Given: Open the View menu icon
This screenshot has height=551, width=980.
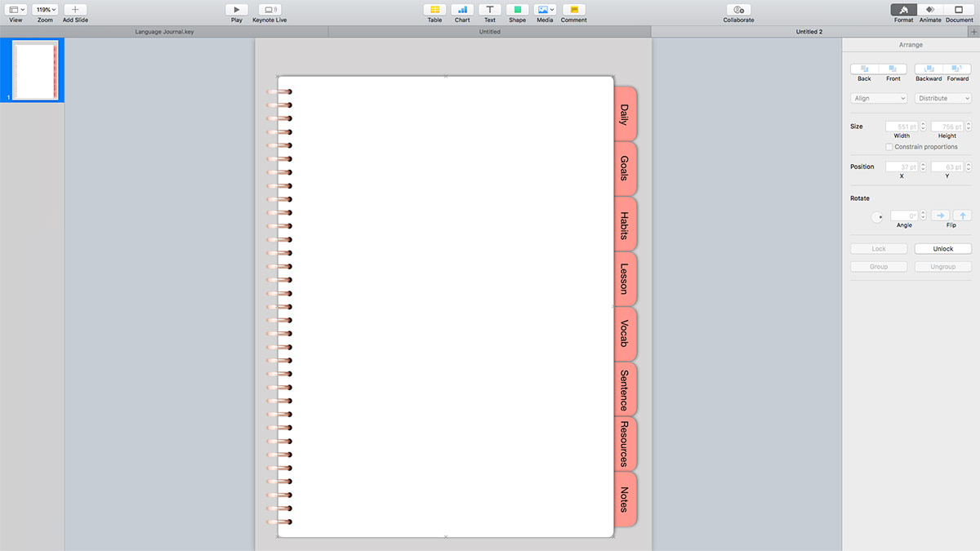Looking at the screenshot, I should tap(16, 9).
